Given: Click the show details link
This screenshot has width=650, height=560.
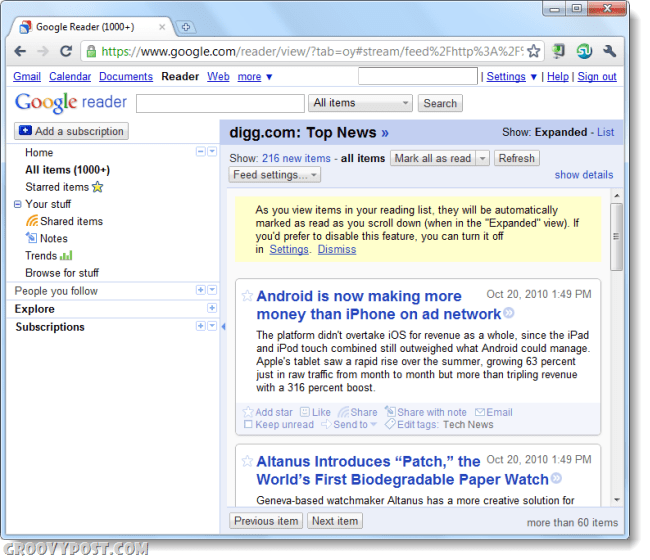Looking at the screenshot, I should pyautogui.click(x=584, y=175).
